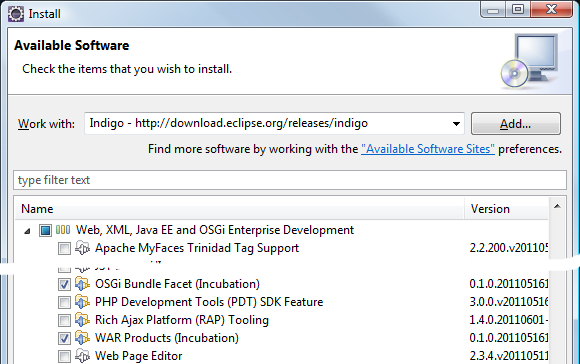Screen dimensions: 580x364
Task: Select the OSGi Bundle Facet (Incubation) row
Action: coord(177,284)
